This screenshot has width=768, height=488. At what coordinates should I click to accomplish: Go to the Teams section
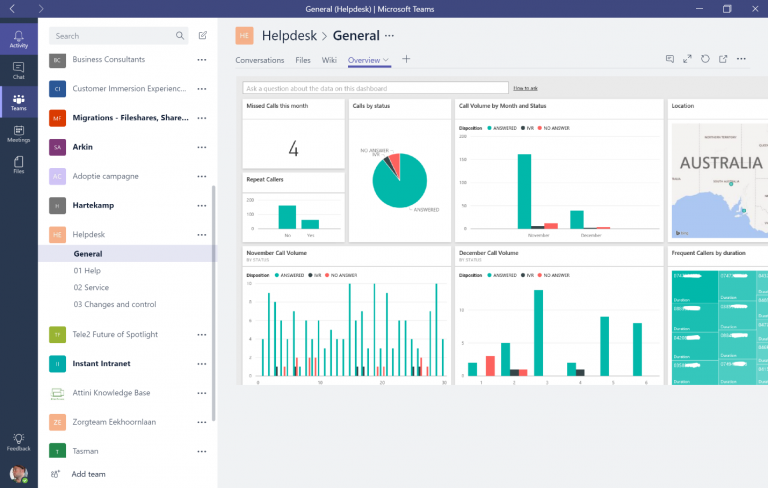(x=19, y=102)
